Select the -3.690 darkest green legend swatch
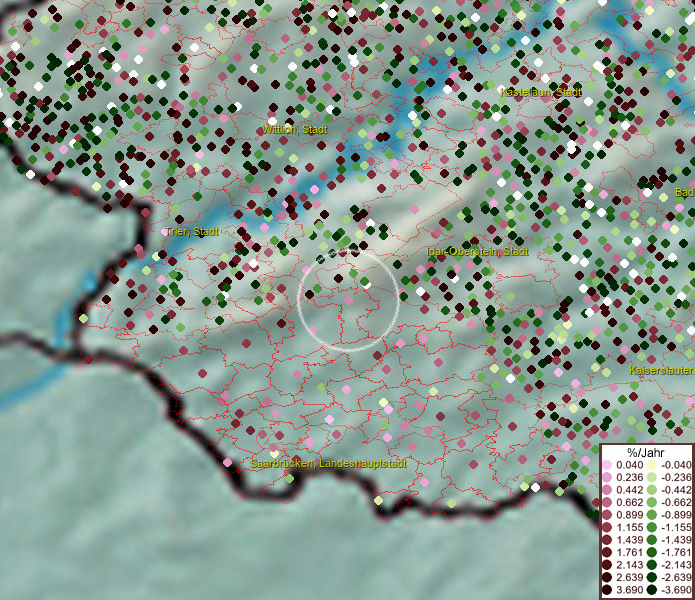 coord(653,592)
